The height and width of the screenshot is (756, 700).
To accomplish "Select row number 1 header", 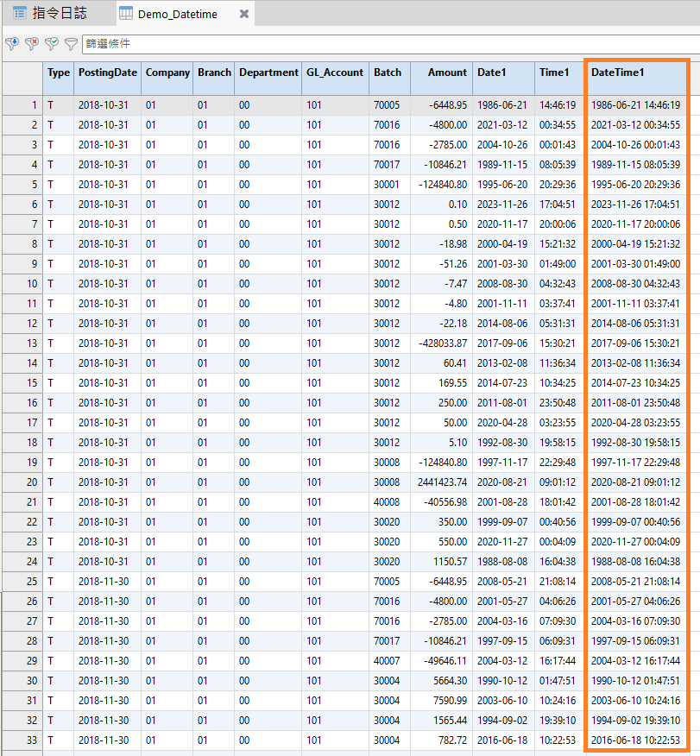I will [22, 105].
